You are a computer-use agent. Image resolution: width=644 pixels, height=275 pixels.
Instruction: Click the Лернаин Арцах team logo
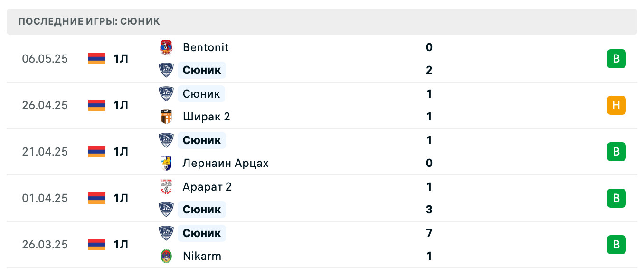click(166, 163)
